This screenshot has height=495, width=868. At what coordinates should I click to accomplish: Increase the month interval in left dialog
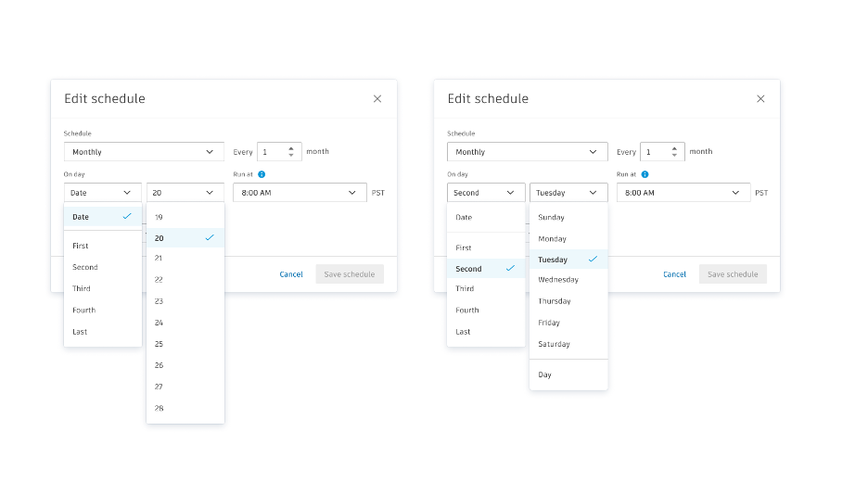tap(291, 147)
